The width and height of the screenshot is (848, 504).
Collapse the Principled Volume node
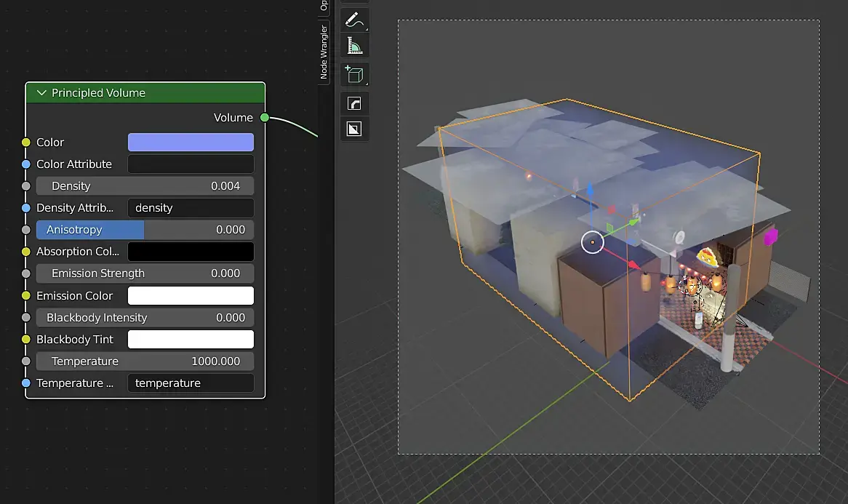pyautogui.click(x=41, y=93)
